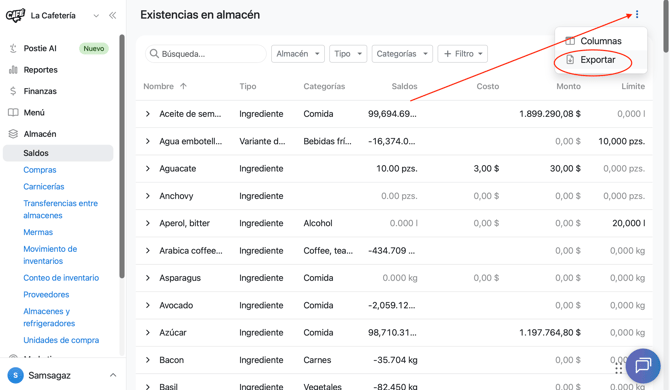Image resolution: width=670 pixels, height=390 pixels.
Task: Expand the Avocado row
Action: click(147, 305)
